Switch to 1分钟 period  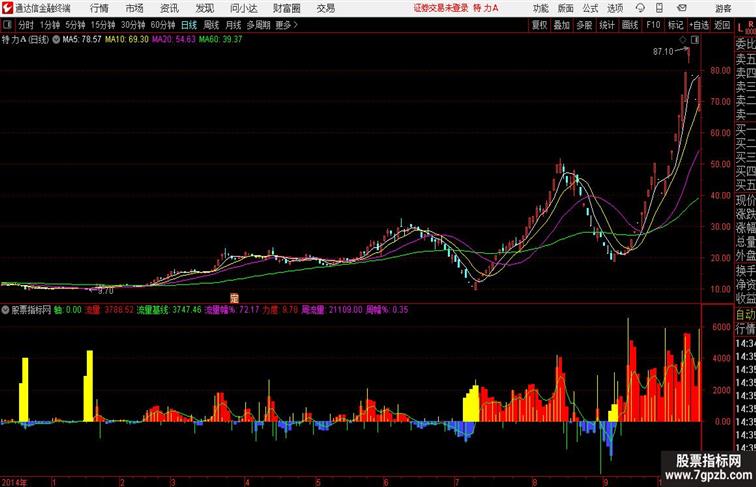tap(50, 25)
